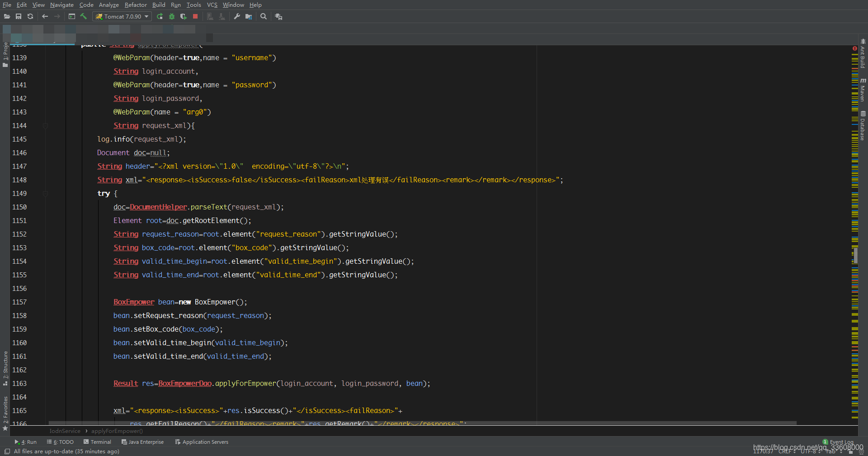This screenshot has height=456, width=868.
Task: Click the IodnService breadcrumb
Action: point(65,431)
